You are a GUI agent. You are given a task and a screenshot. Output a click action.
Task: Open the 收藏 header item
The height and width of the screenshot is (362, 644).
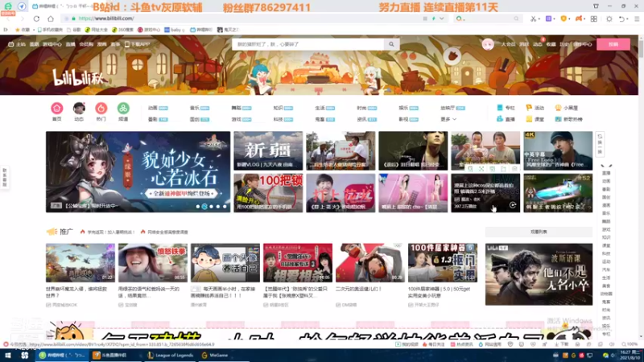coord(551,44)
